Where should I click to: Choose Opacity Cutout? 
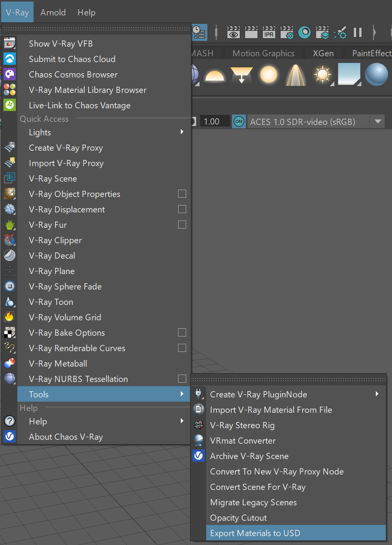(x=296, y=518)
